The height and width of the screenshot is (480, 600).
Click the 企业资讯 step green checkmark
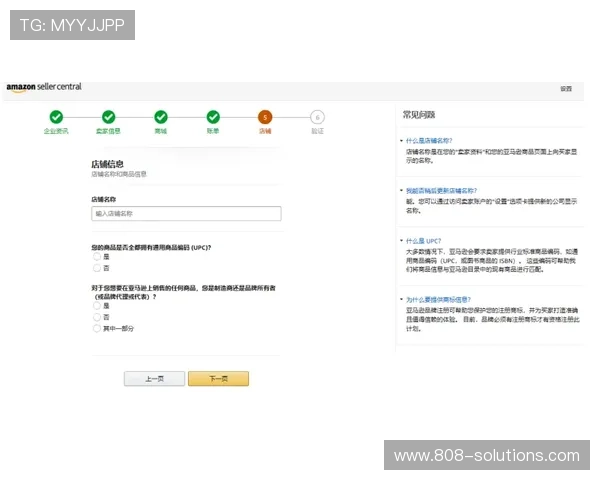click(x=56, y=117)
